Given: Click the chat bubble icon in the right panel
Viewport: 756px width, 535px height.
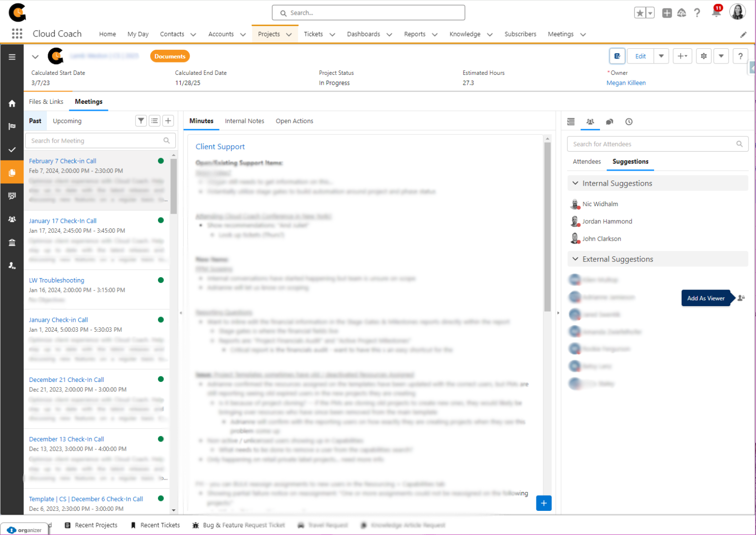Looking at the screenshot, I should [609, 122].
